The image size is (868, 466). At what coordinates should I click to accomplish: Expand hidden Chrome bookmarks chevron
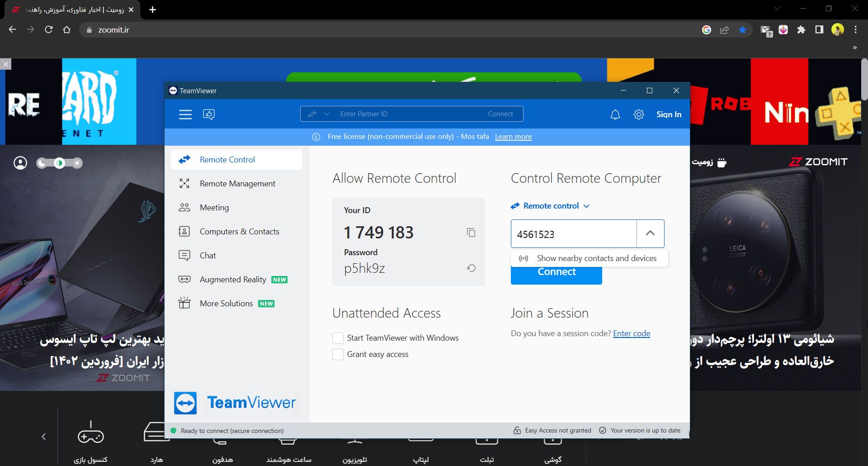(854, 48)
